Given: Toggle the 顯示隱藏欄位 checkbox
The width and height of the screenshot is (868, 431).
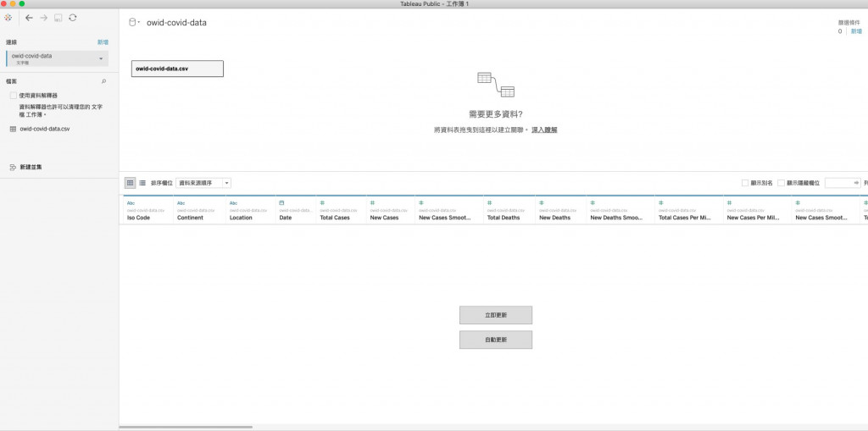Looking at the screenshot, I should tap(781, 183).
